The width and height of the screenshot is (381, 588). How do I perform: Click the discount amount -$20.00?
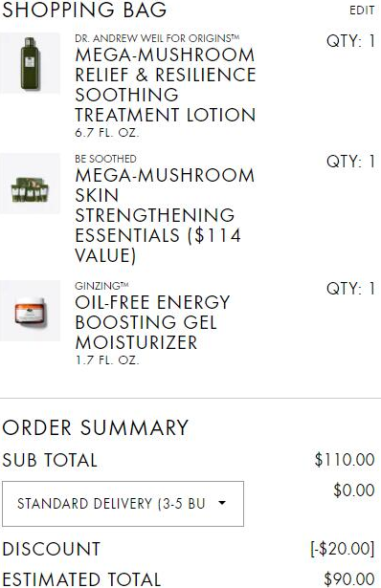(343, 549)
